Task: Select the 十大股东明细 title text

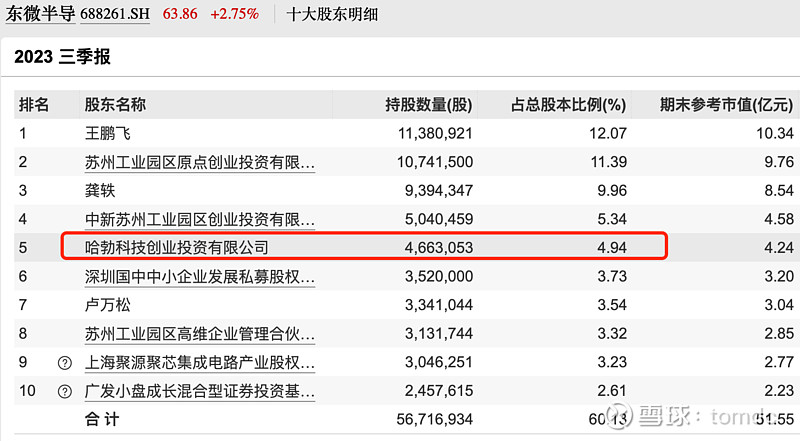Action: coord(332,14)
